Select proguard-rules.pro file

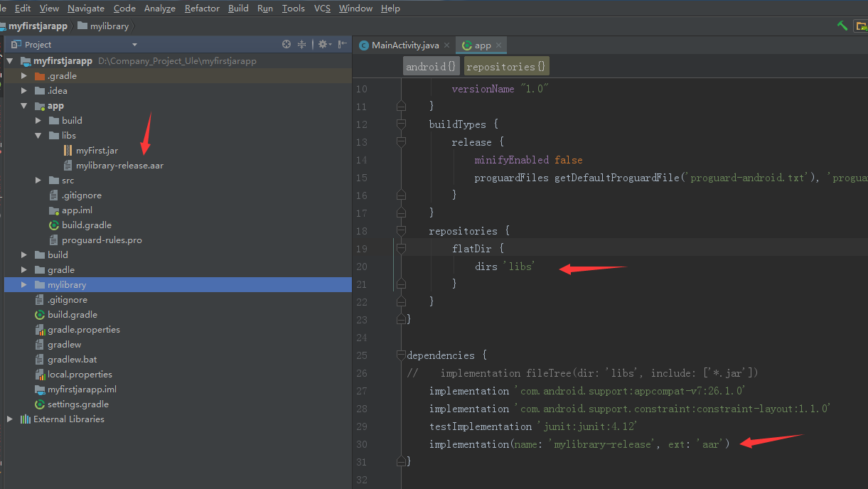[x=95, y=240]
